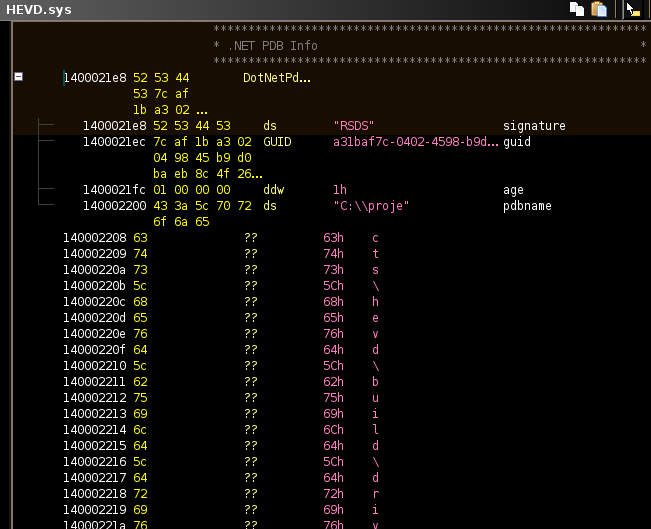Select address 1400021ec
Image resolution: width=651 pixels, height=529 pixels.
coord(115,142)
